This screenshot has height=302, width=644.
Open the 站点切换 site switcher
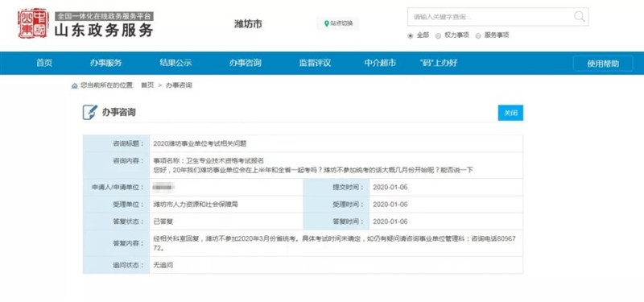337,24
